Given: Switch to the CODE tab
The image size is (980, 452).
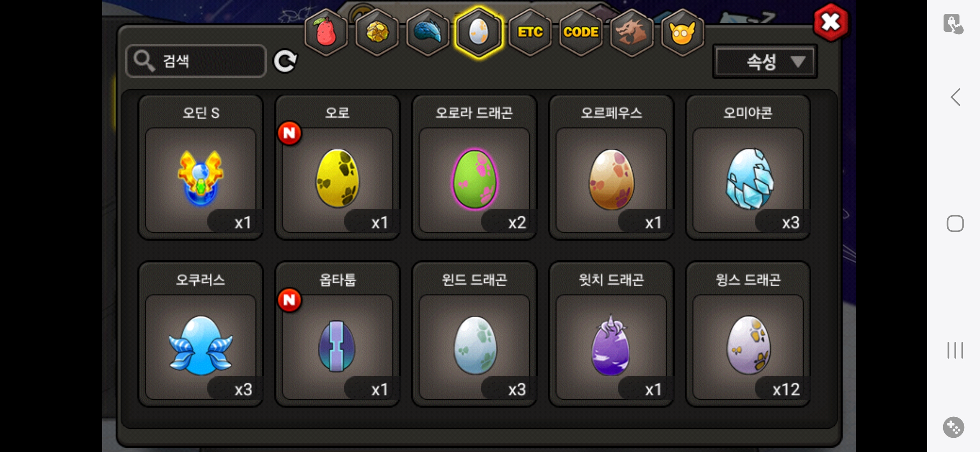Looking at the screenshot, I should (x=581, y=32).
